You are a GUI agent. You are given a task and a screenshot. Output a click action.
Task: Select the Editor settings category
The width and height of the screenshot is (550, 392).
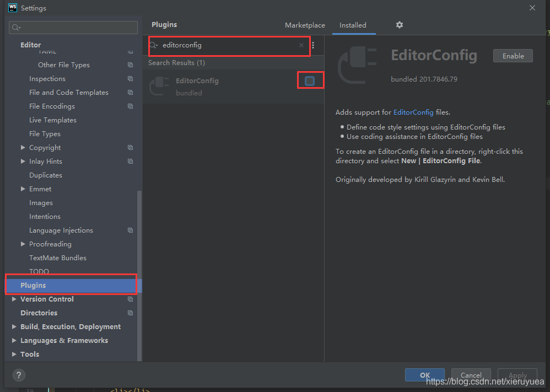pos(30,45)
